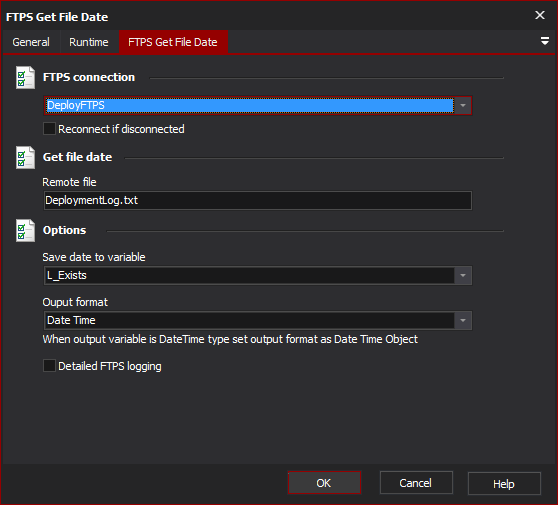This screenshot has width=558, height=505.
Task: Open the tab list menu icon
Action: click(x=544, y=41)
